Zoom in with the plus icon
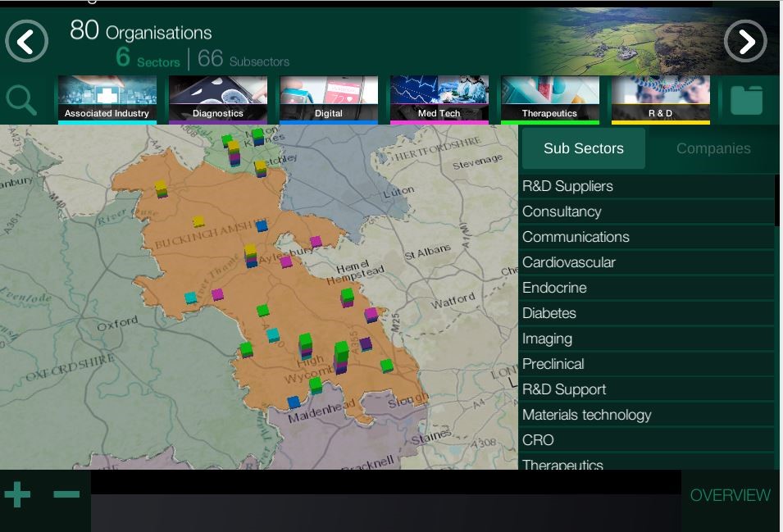783x532 pixels. click(18, 495)
